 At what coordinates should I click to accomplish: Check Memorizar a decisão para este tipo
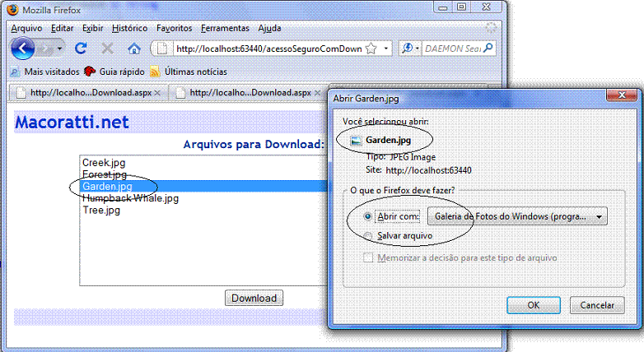point(368,257)
